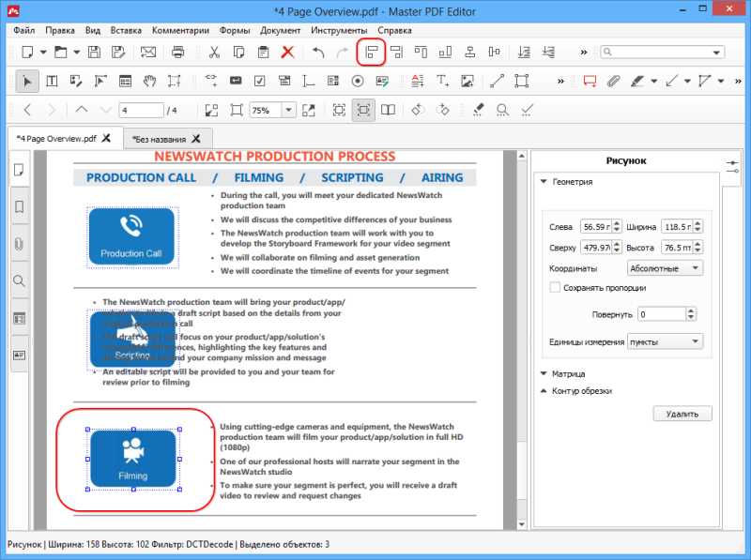Click the Align Top icon
This screenshot has width=751, height=560.
pos(421,52)
